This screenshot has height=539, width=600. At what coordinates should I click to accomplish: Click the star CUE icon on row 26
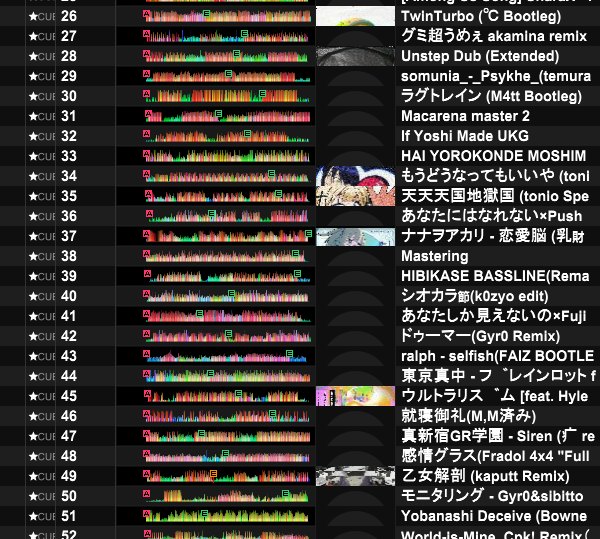point(42,16)
